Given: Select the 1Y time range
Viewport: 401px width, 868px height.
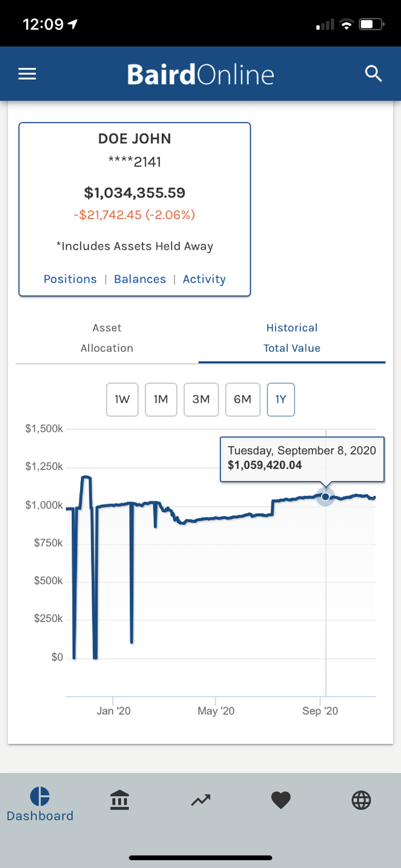Looking at the screenshot, I should [281, 399].
